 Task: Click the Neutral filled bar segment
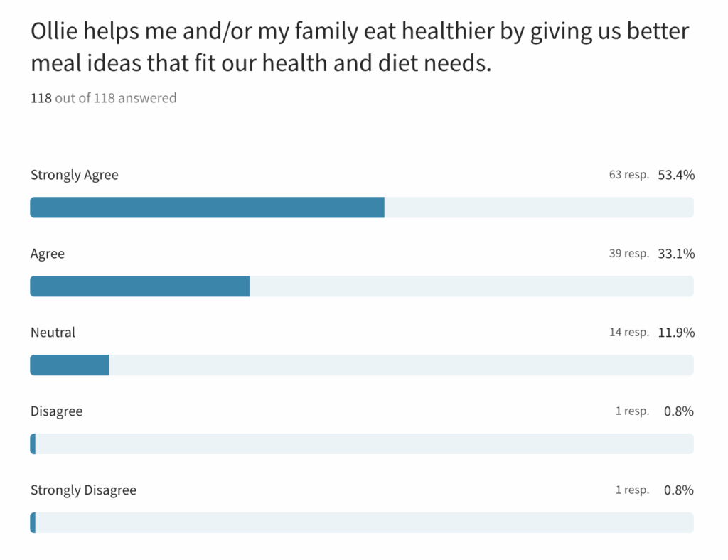tap(70, 365)
